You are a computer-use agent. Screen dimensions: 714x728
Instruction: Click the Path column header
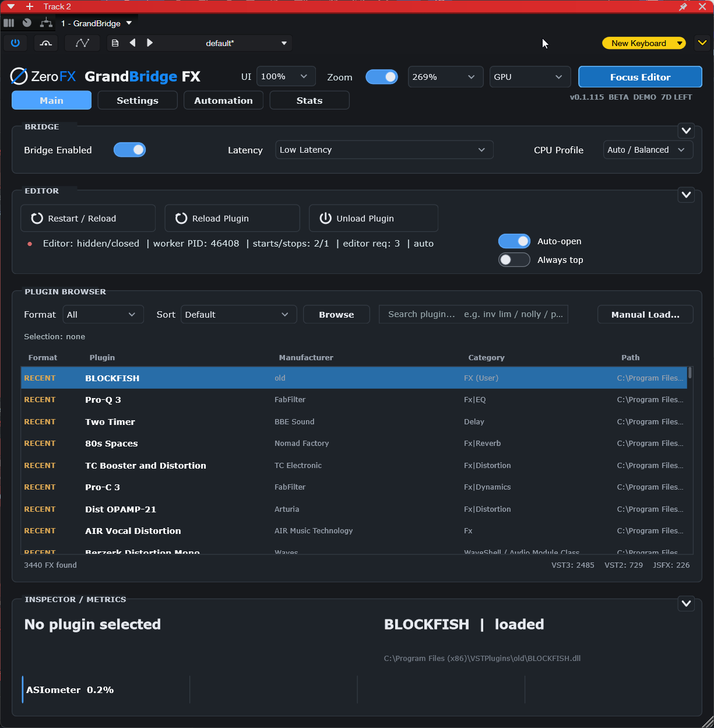click(630, 357)
